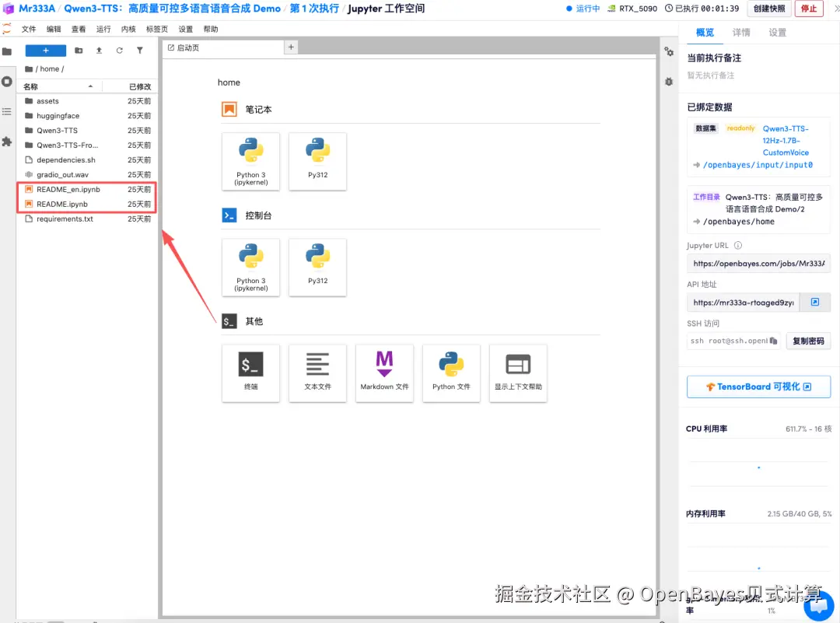Image resolution: width=840 pixels, height=623 pixels.
Task: Select gradio_out.wav audio file
Action: click(x=88, y=175)
